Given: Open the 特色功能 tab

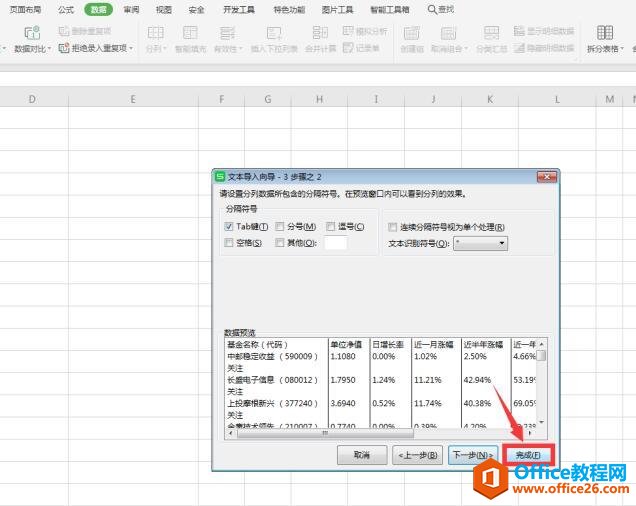Looking at the screenshot, I should point(289,10).
